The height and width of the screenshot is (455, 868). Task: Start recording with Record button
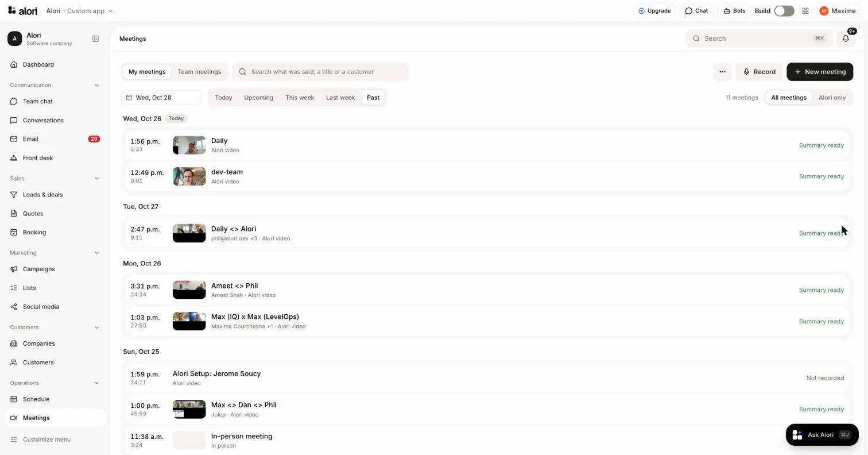[759, 72]
